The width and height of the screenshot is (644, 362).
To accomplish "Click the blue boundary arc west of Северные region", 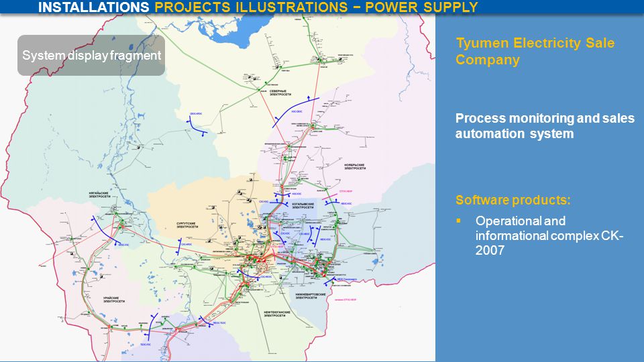I will [197, 126].
